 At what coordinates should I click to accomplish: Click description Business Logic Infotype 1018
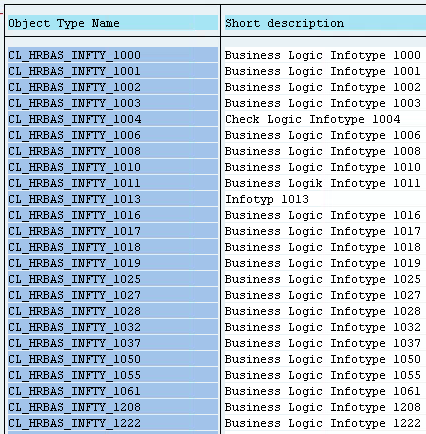(x=323, y=247)
